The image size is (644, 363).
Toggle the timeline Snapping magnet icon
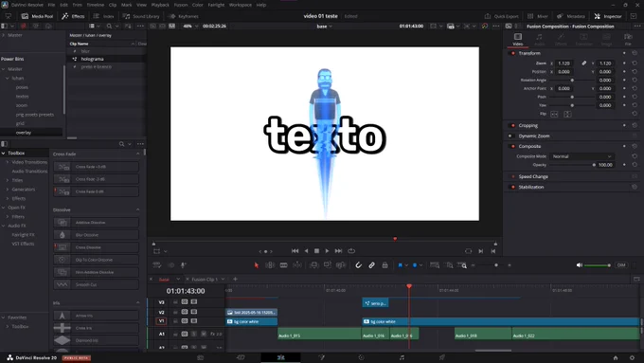pos(358,265)
